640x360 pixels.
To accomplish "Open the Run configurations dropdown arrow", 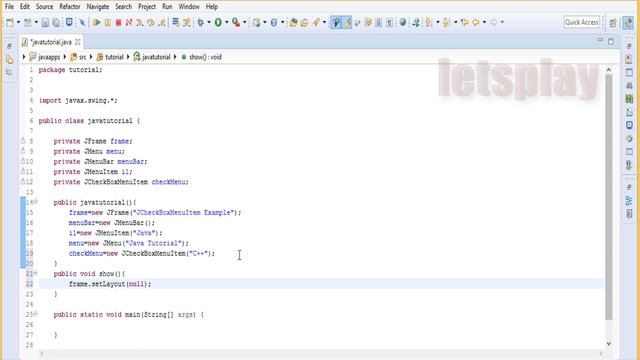I will (x=227, y=22).
